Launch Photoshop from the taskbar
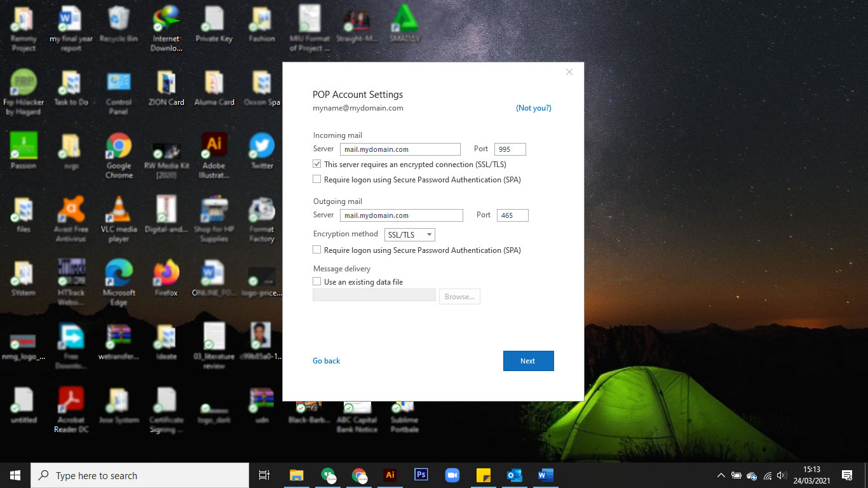Image resolution: width=868 pixels, height=488 pixels. pyautogui.click(x=421, y=475)
